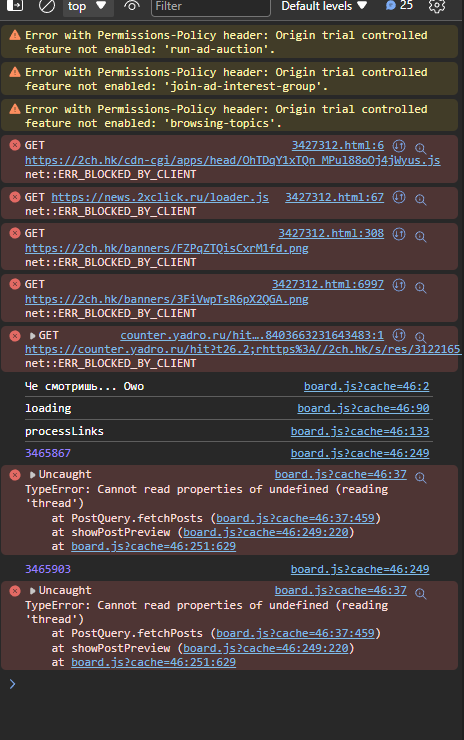The height and width of the screenshot is (740, 464).
Task: Open the top context dropdown
Action: (87, 7)
